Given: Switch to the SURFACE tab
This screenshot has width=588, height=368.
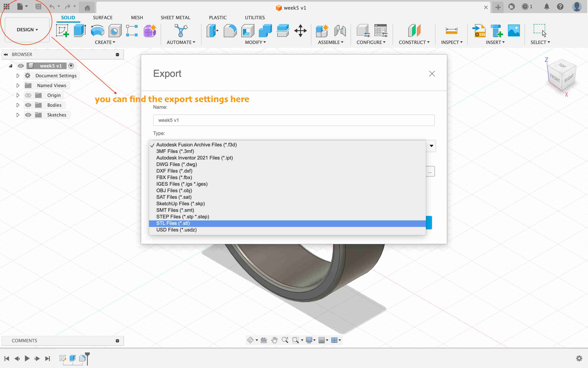Looking at the screenshot, I should (x=102, y=18).
